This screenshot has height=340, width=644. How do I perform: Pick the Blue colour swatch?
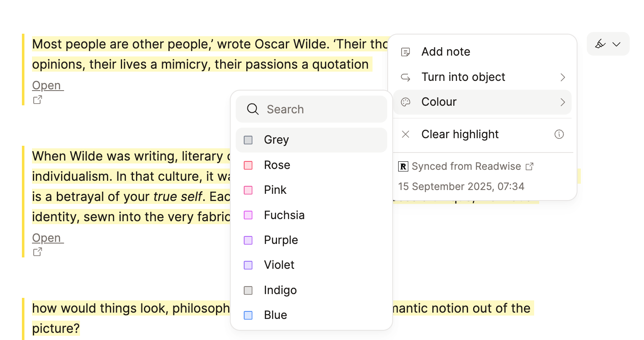(x=248, y=315)
